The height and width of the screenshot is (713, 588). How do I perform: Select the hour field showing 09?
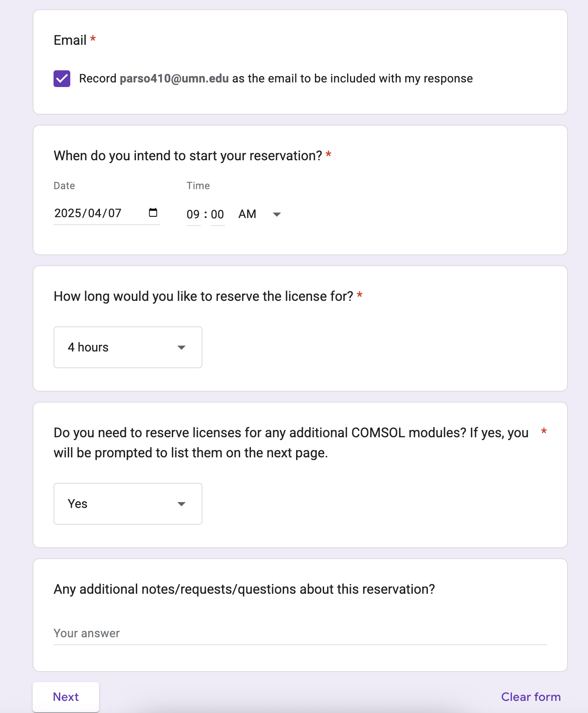click(x=193, y=214)
